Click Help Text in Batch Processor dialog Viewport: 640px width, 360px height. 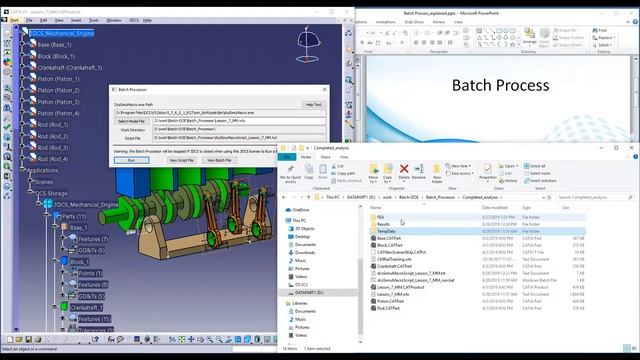tap(313, 104)
